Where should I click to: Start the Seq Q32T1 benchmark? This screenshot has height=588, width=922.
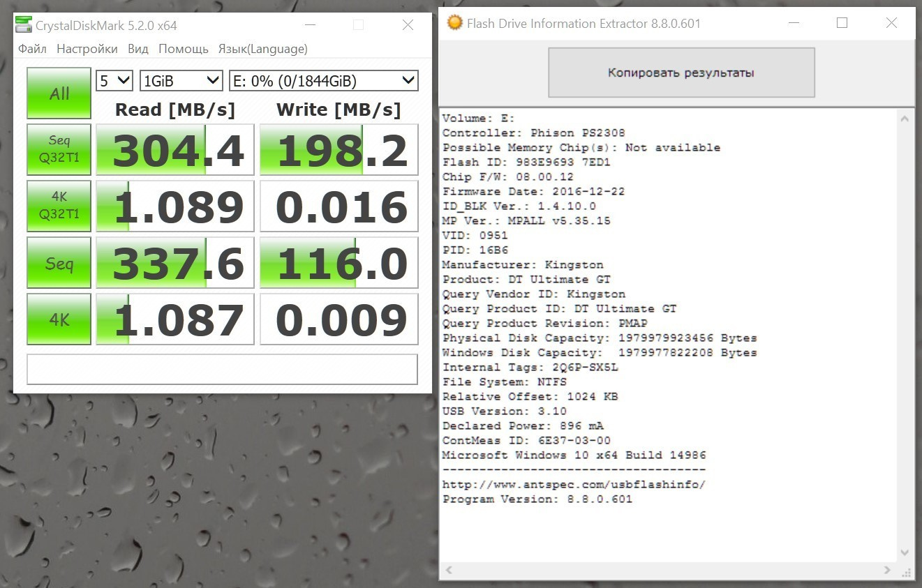(x=59, y=149)
